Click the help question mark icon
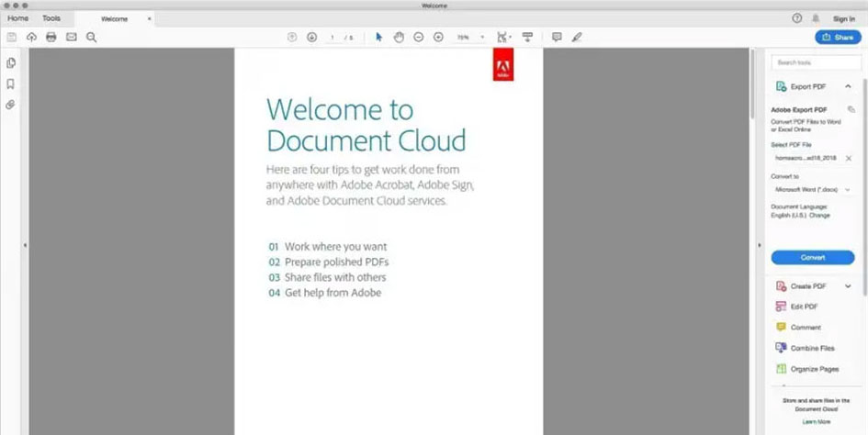868x435 pixels. (x=797, y=18)
